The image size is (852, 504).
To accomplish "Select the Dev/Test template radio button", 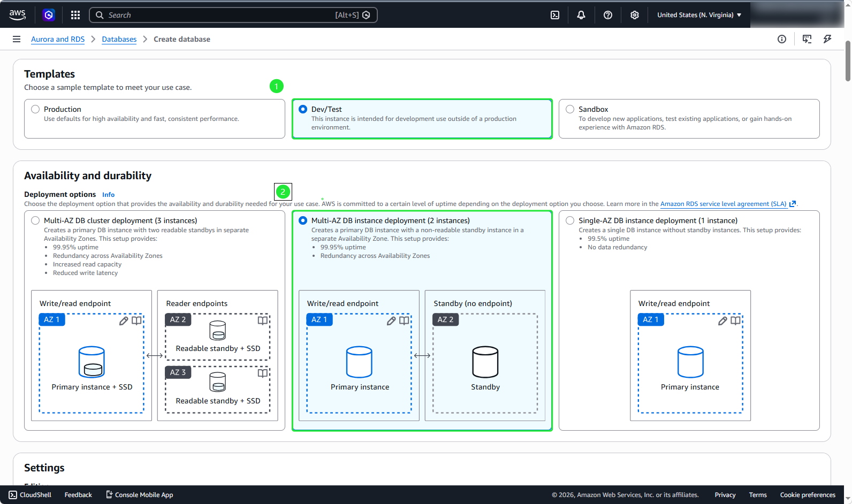I will [303, 109].
